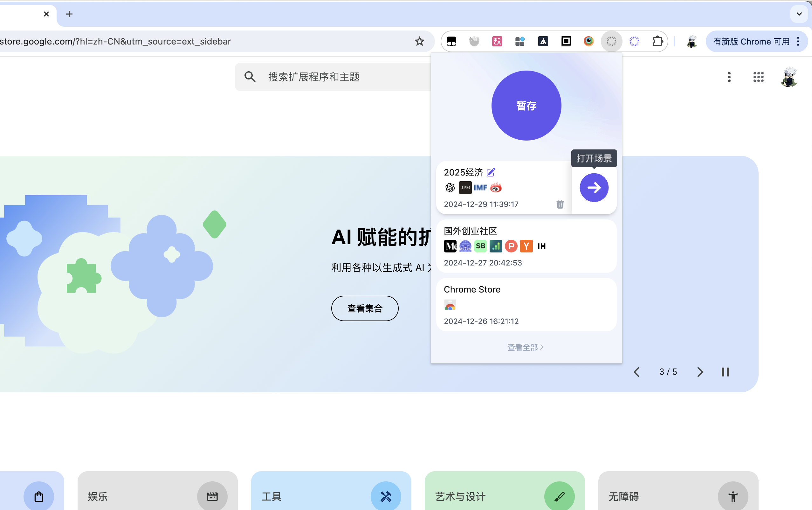Click the edit pencil next to 2025经济

click(491, 172)
